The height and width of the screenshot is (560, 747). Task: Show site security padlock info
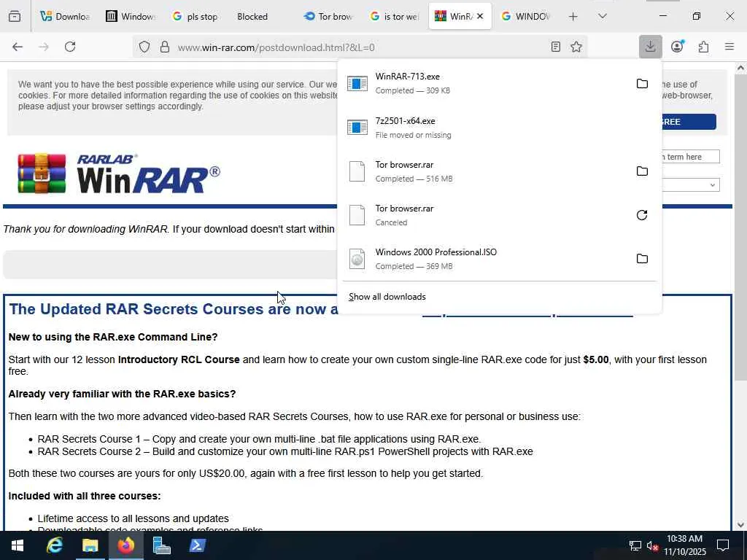(x=165, y=47)
